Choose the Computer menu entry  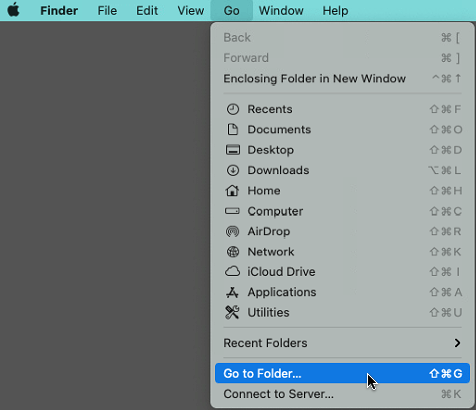point(342,211)
